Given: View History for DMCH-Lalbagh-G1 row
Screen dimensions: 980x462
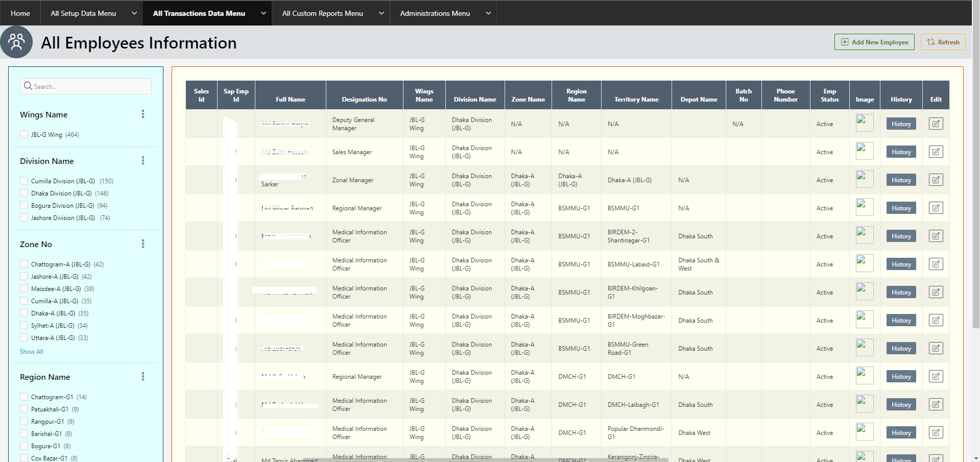Looking at the screenshot, I should (x=901, y=404).
